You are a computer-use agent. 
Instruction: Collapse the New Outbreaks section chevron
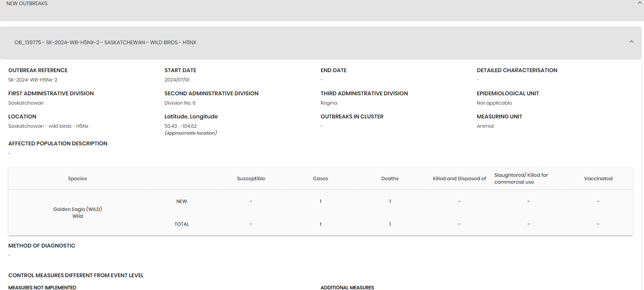640,3
